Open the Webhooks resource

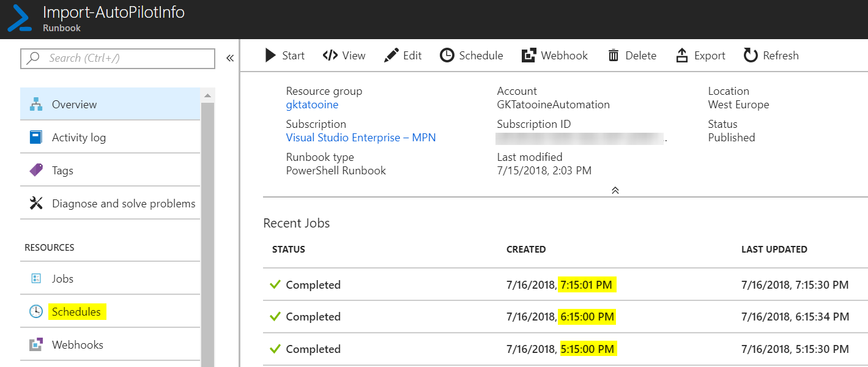[x=77, y=344]
